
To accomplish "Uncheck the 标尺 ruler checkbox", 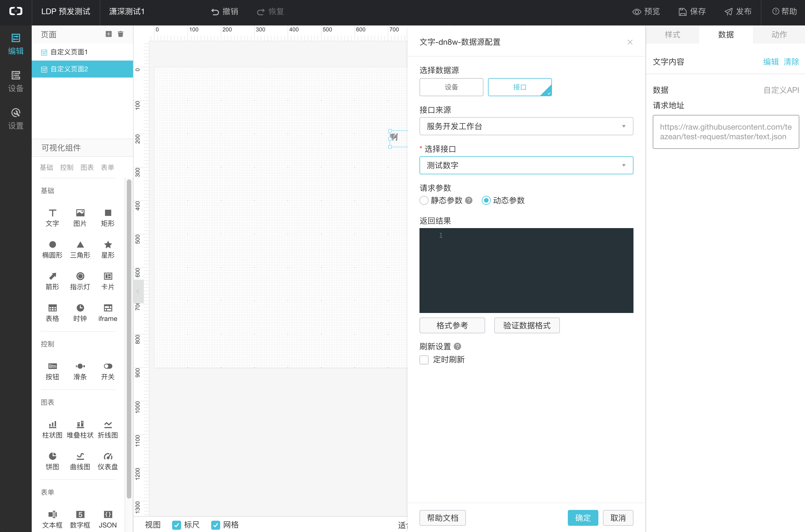I will [176, 525].
